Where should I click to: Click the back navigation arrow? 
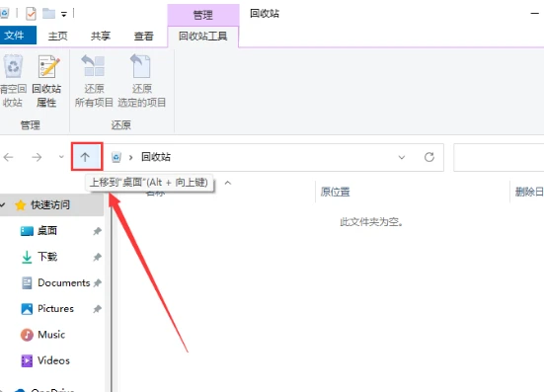9,157
